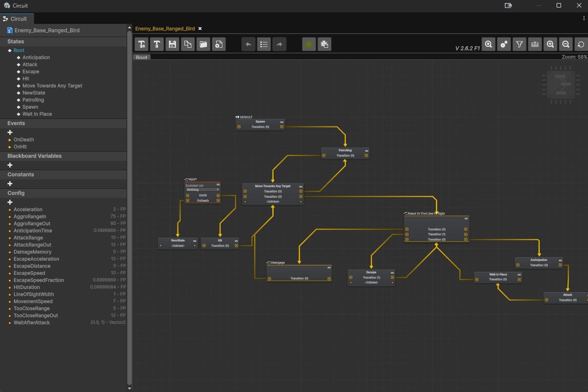Select Wait In Place in States list

37,114
